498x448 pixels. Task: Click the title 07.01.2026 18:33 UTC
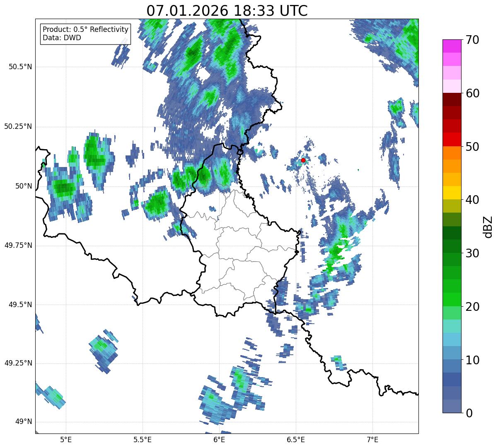coord(227,10)
